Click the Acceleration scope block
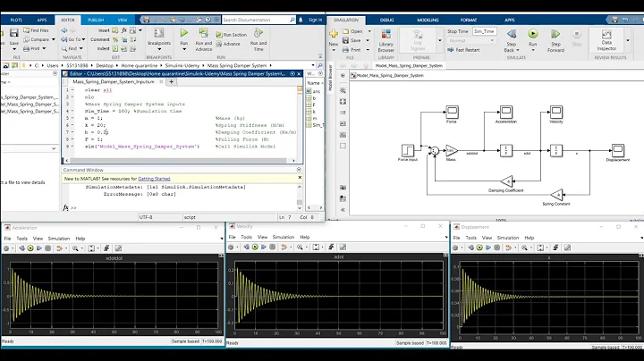The height and width of the screenshot is (361, 644). (506, 112)
